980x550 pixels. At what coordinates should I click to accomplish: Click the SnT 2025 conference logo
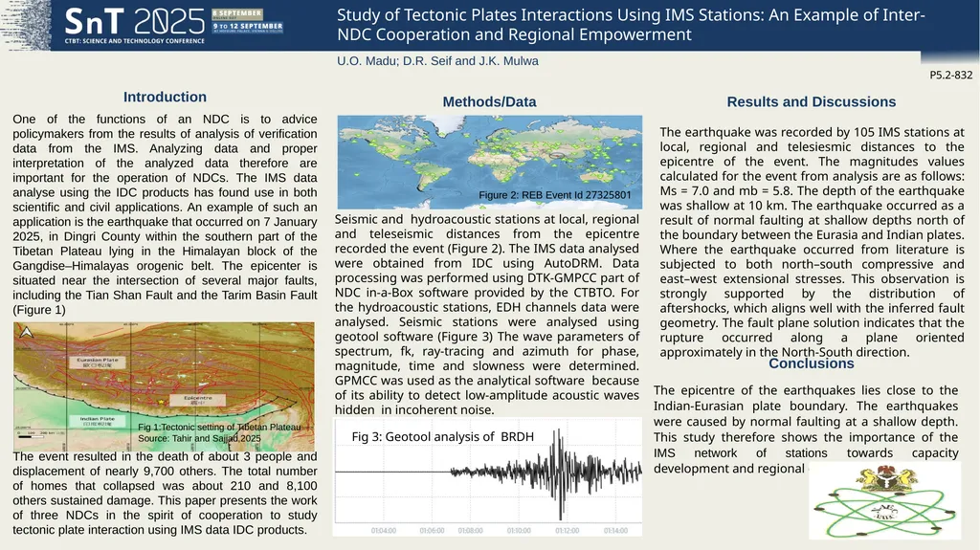click(x=134, y=25)
